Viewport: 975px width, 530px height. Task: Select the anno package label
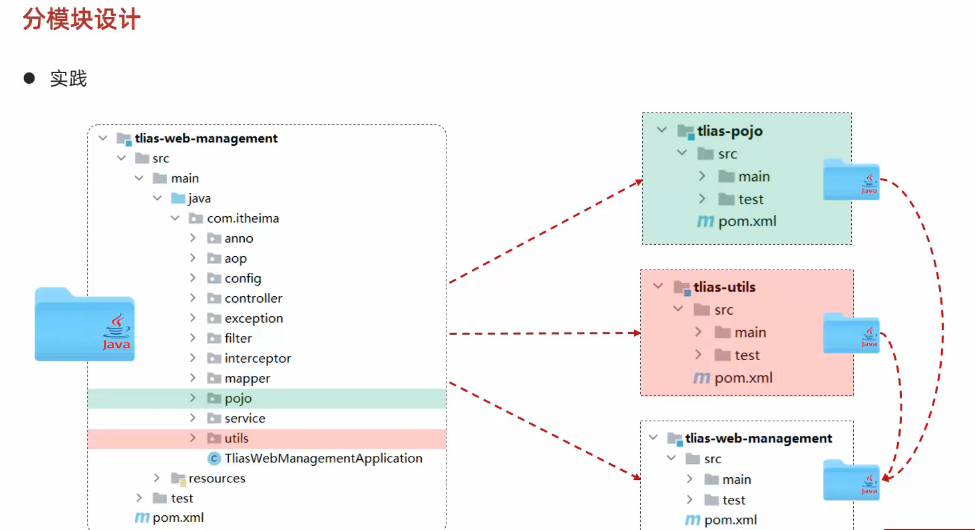(239, 238)
